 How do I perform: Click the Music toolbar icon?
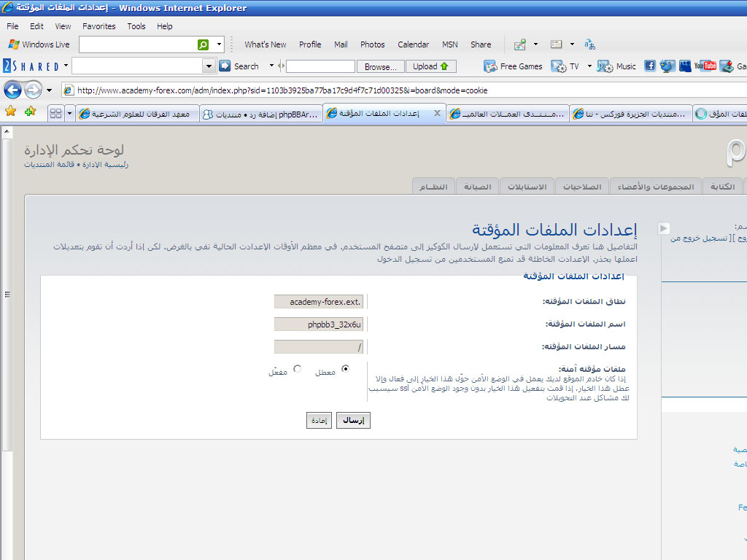(x=605, y=66)
